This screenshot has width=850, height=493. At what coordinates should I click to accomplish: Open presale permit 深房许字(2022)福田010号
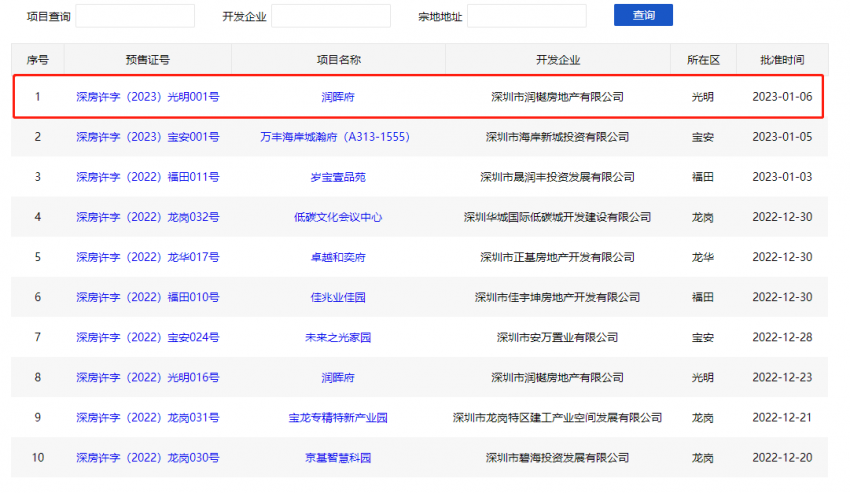click(147, 298)
